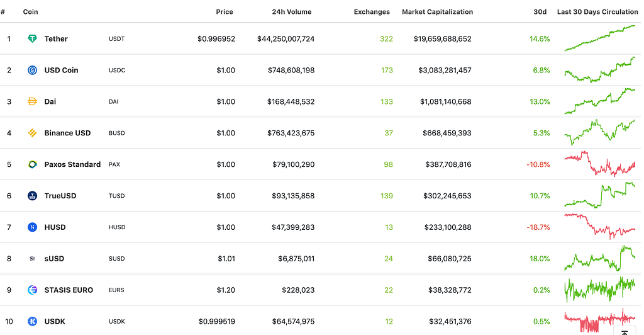Click the HUSD logo icon
644x335 pixels.
tap(33, 227)
